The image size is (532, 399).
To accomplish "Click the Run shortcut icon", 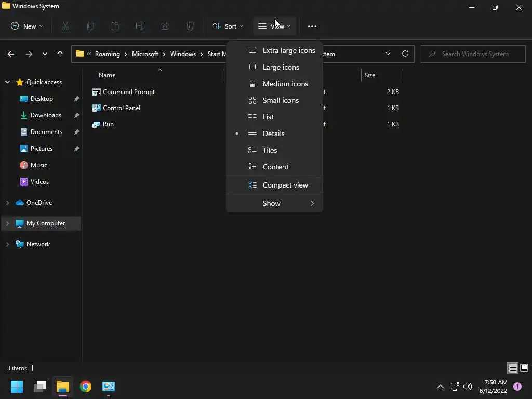I will 96,124.
